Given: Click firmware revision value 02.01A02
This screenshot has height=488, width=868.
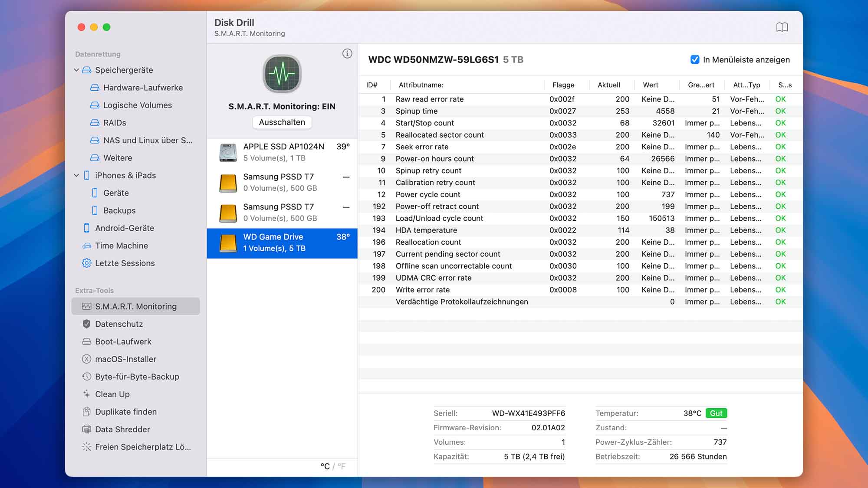Looking at the screenshot, I should tap(548, 428).
